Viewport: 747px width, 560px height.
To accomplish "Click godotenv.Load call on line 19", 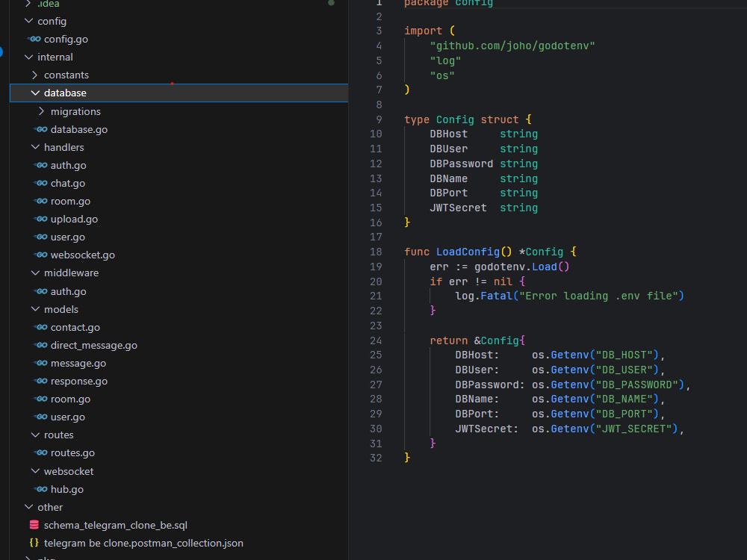I will [x=521, y=267].
